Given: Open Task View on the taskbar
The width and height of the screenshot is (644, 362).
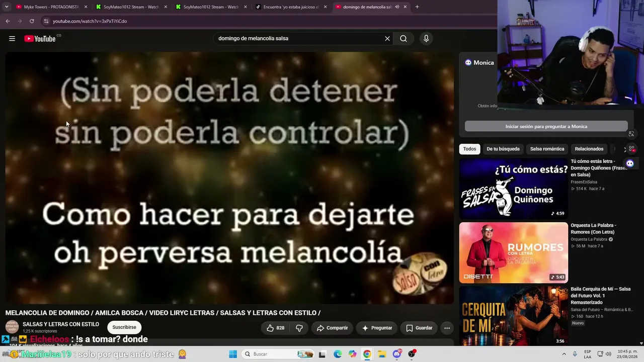Looking at the screenshot, I should tap(323, 354).
